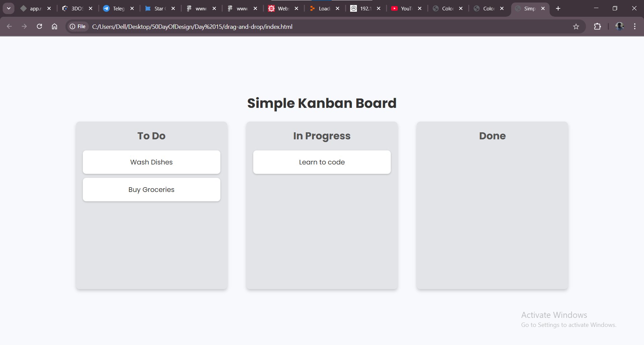Click the To Do column heading
Viewport: 644px width, 345px height.
pyautogui.click(x=152, y=136)
